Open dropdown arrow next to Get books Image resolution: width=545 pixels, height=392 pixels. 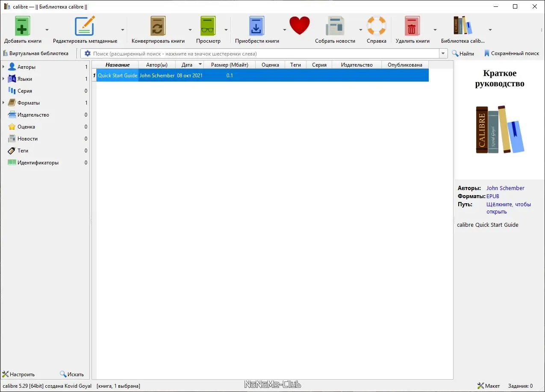[x=284, y=30]
